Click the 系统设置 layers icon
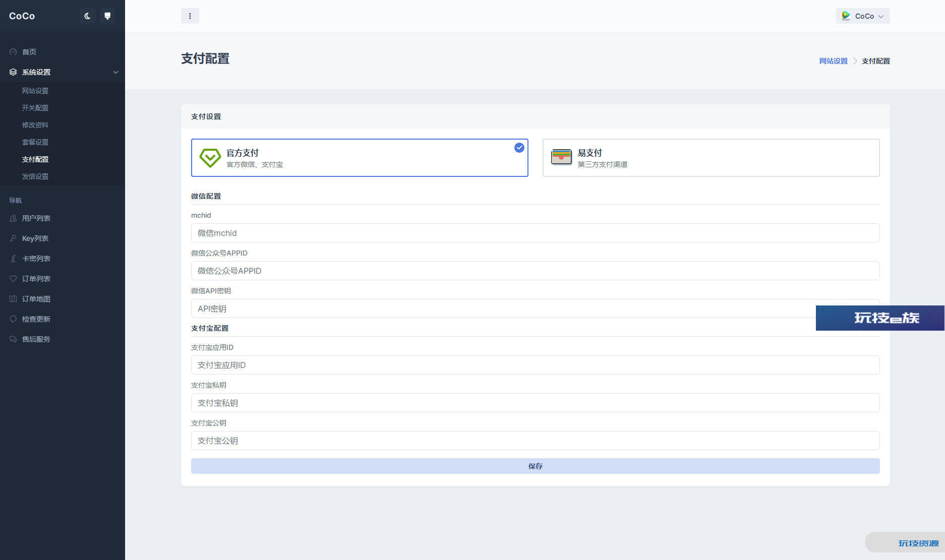Viewport: 945px width, 560px height. pos(13,72)
